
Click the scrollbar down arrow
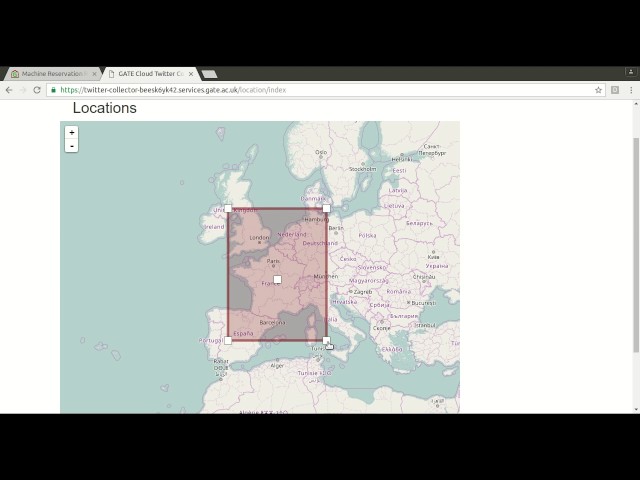coord(636,409)
